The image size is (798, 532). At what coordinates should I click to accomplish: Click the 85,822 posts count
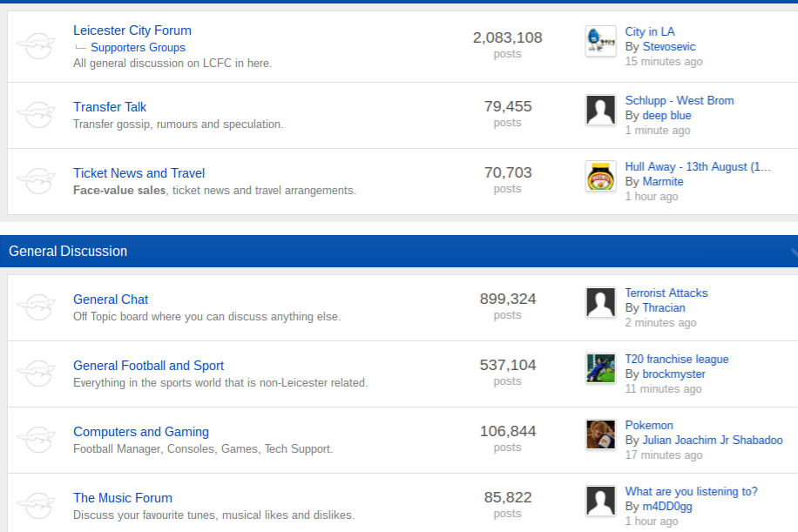pos(507,497)
